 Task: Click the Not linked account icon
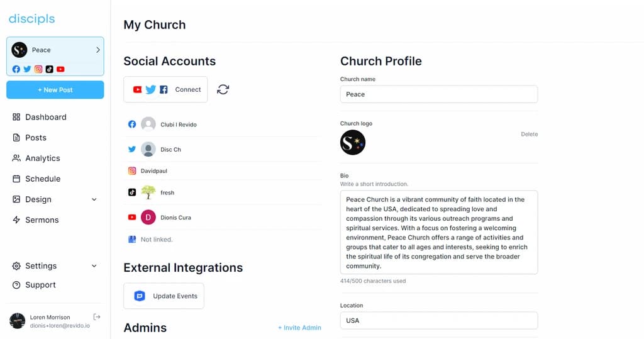pyautogui.click(x=132, y=240)
